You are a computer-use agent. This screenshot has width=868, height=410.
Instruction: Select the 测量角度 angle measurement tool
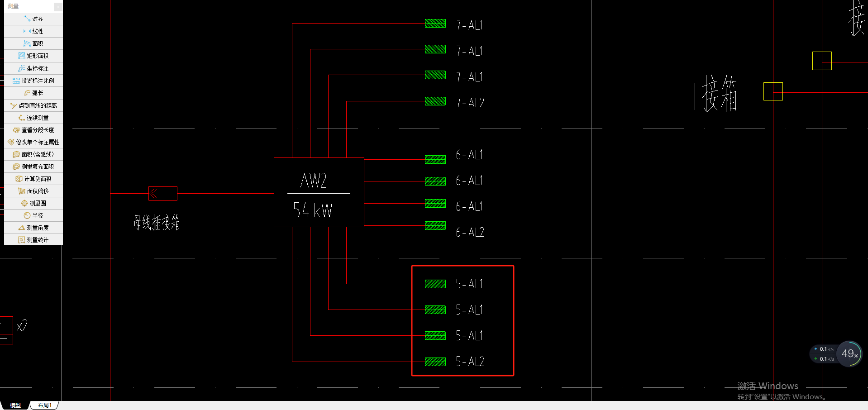coord(33,228)
